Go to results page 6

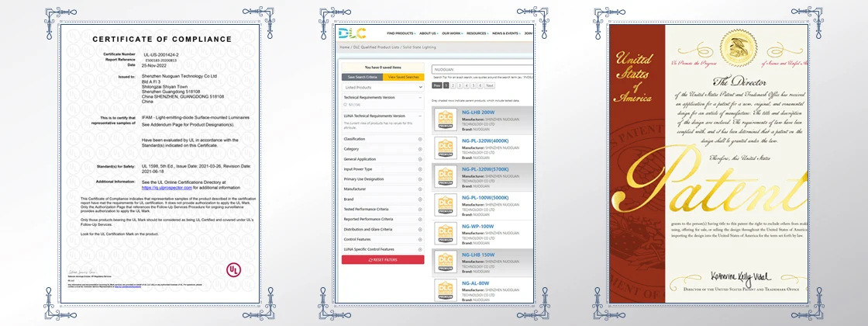(480, 86)
